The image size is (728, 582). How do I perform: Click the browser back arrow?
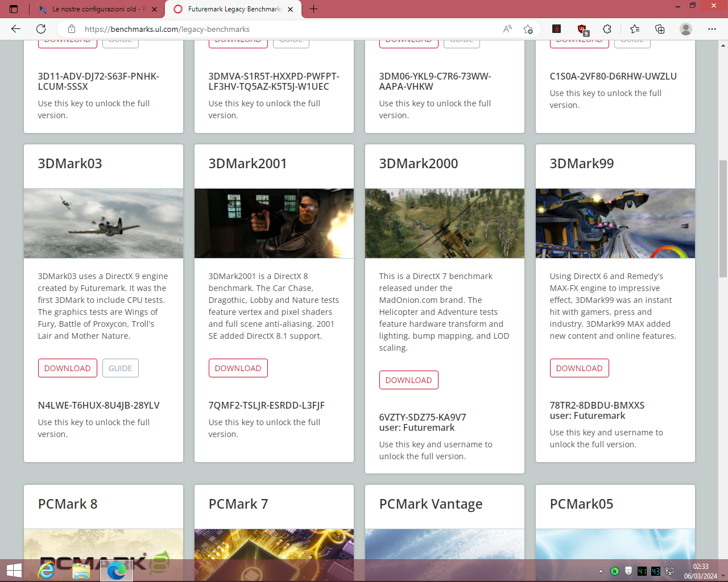pos(16,29)
